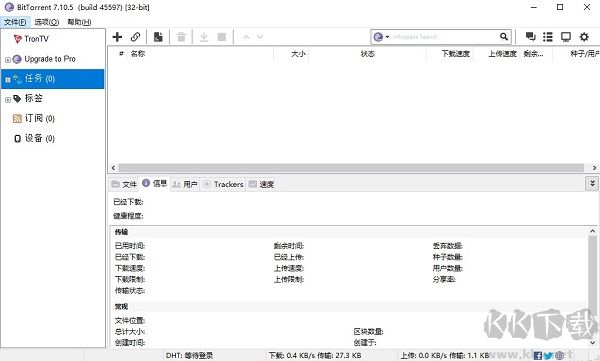
Task: Click the chat bubbles toolbar icon
Action: pos(530,36)
